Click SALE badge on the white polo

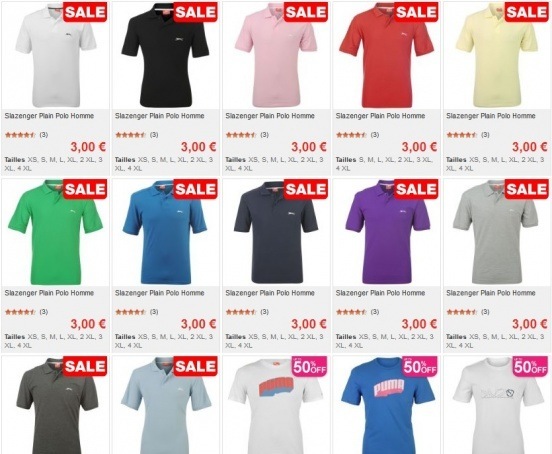(85, 12)
